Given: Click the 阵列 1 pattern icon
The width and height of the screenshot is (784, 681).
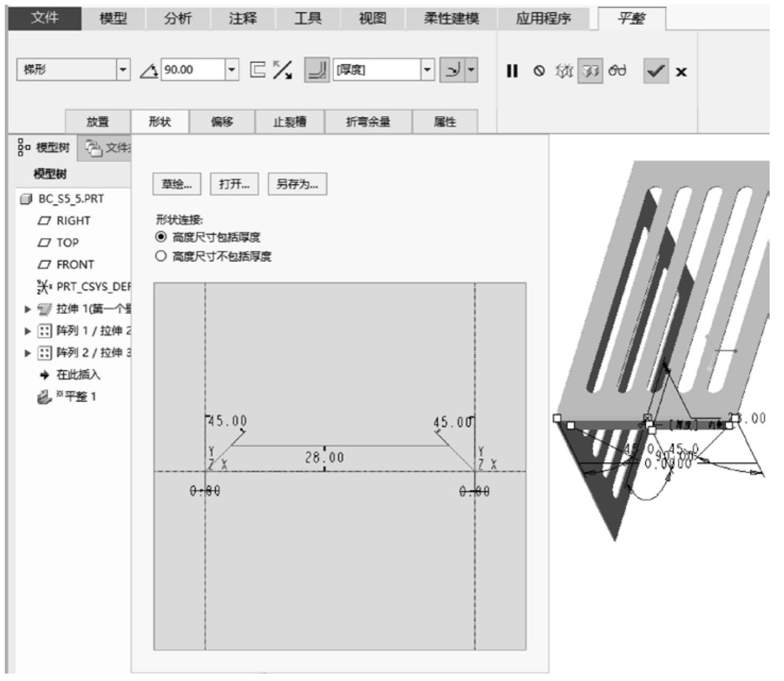Looking at the screenshot, I should [x=44, y=331].
